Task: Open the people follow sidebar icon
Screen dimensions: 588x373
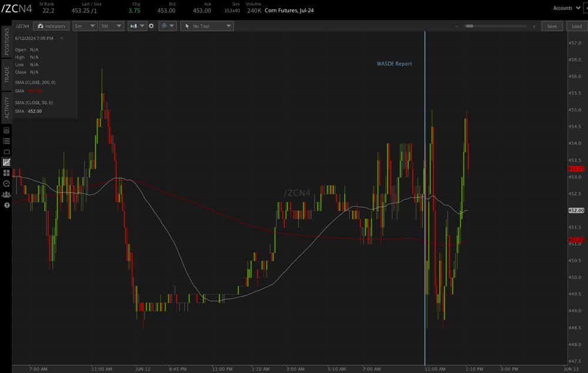Action: [x=6, y=194]
